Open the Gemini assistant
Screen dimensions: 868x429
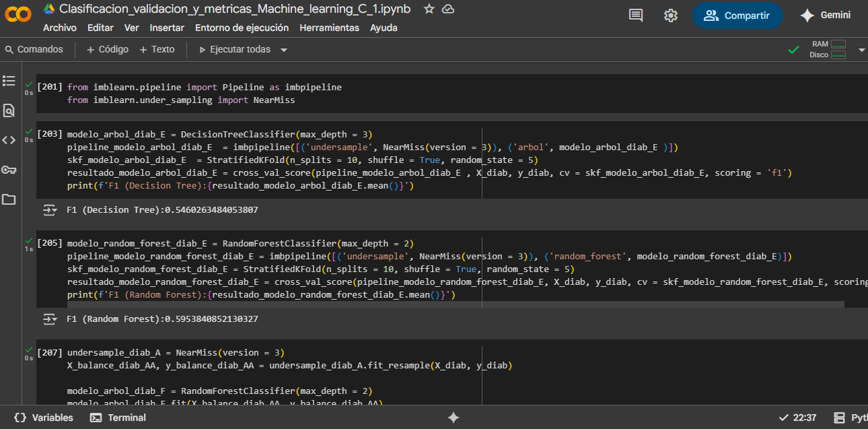tap(825, 15)
